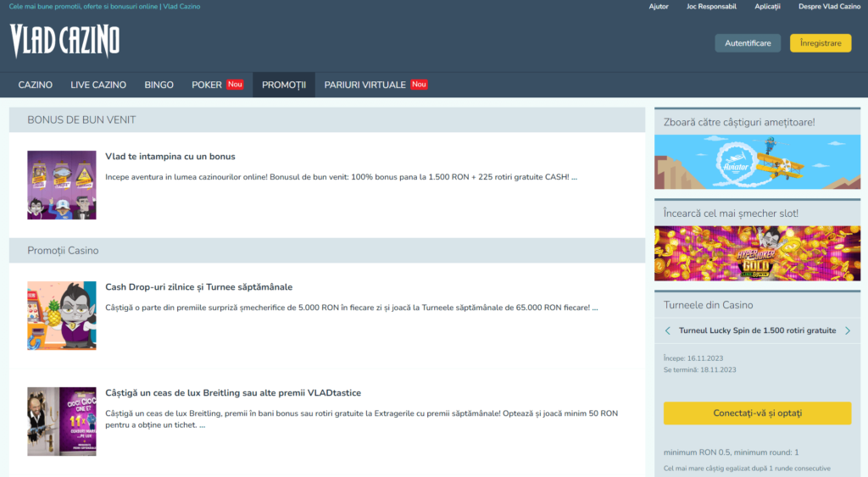868x477 pixels.
Task: Navigate to the BINGO section
Action: (159, 85)
